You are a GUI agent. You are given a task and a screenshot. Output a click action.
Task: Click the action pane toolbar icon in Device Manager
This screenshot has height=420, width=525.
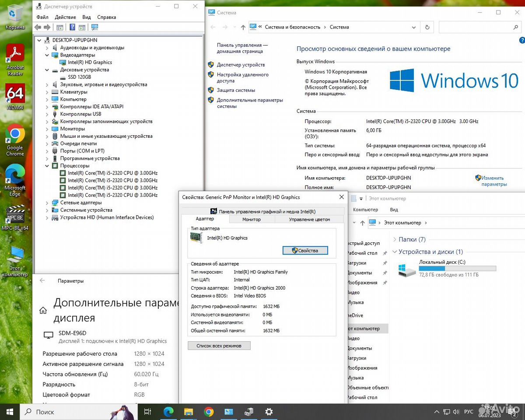[82, 27]
